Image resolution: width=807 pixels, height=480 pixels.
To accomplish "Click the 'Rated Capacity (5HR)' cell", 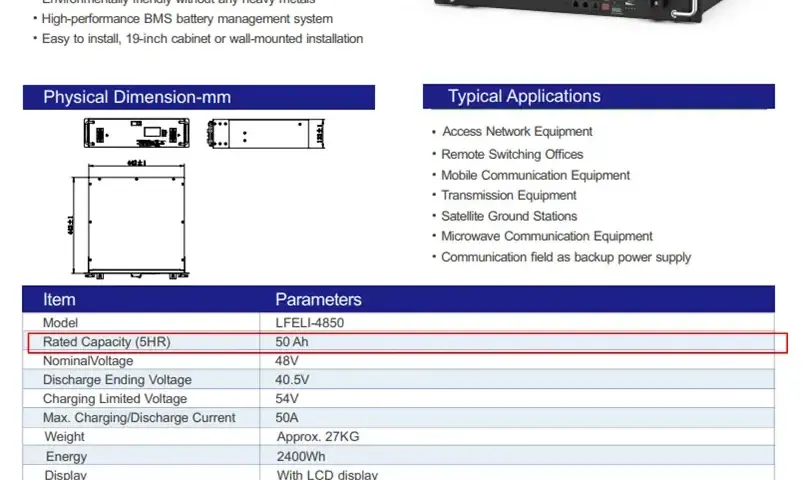I will point(107,342).
